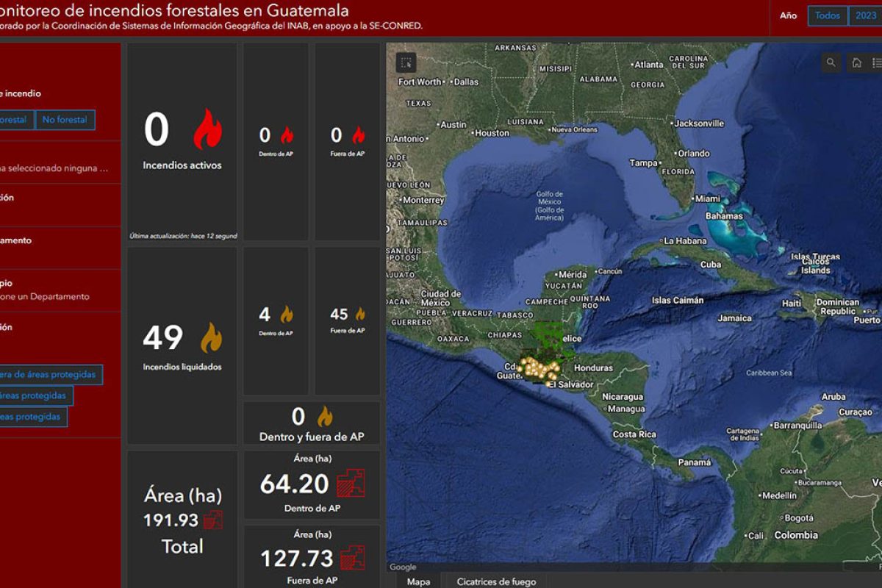Image resolution: width=882 pixels, height=588 pixels.
Task: Switch to the 'Cicatrices de fuego' tab
Action: tap(496, 581)
